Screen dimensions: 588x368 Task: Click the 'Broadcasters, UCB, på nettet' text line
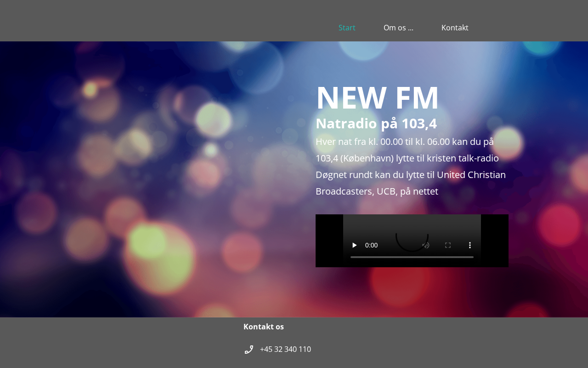pyautogui.click(x=377, y=191)
